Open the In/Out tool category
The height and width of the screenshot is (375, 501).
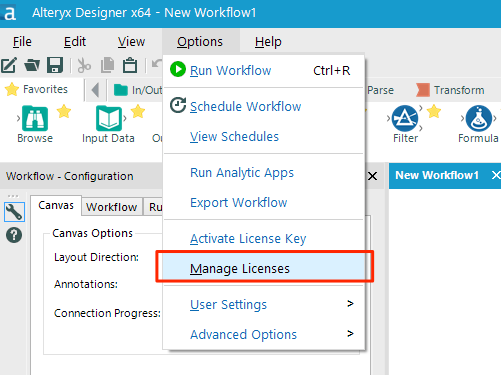click(138, 90)
